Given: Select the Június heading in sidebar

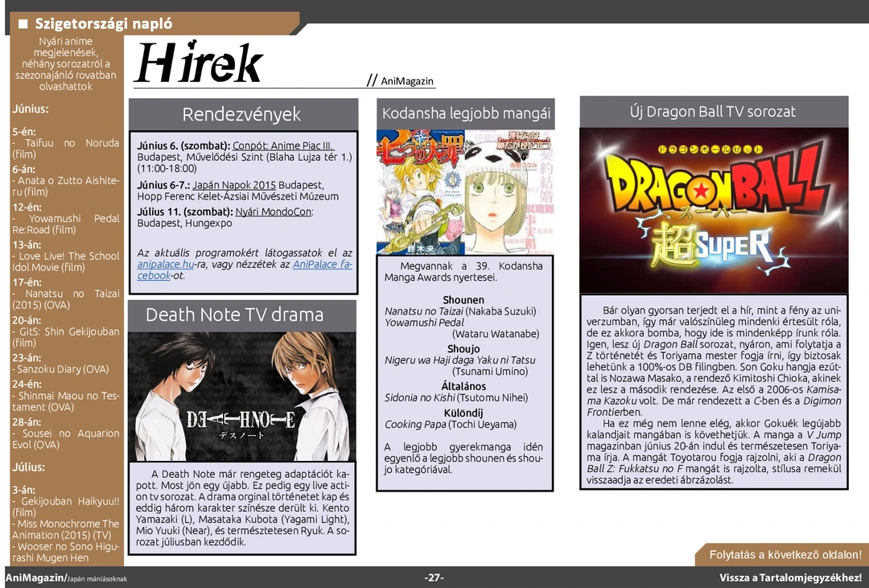Looking at the screenshot, I should click(30, 109).
